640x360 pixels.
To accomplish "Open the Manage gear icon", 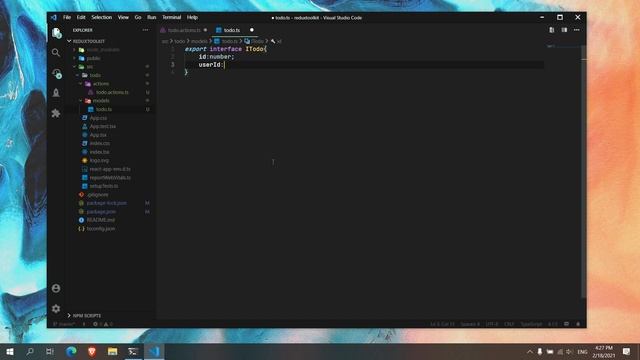I will 56,309.
